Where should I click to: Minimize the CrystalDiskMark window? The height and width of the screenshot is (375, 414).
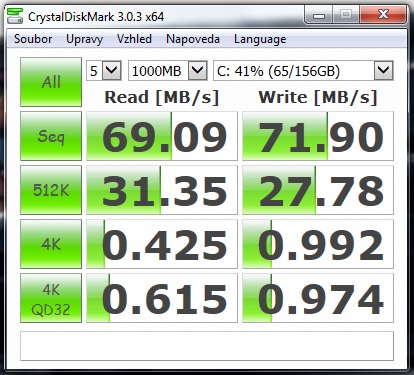tap(318, 15)
